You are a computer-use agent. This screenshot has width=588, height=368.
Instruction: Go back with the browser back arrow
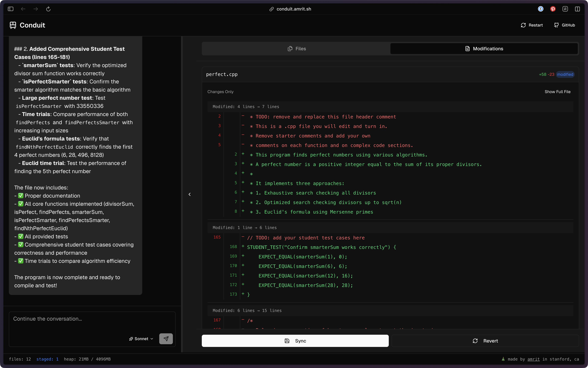[23, 9]
